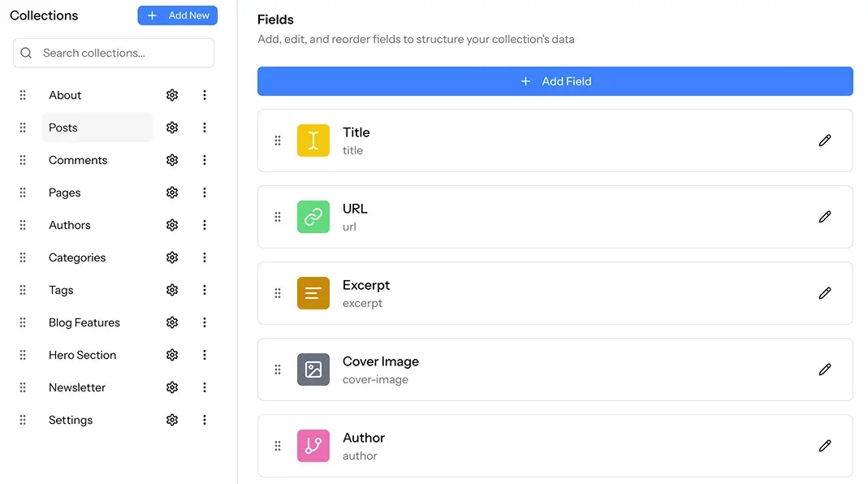Open settings gear for Authors collection

(x=172, y=225)
